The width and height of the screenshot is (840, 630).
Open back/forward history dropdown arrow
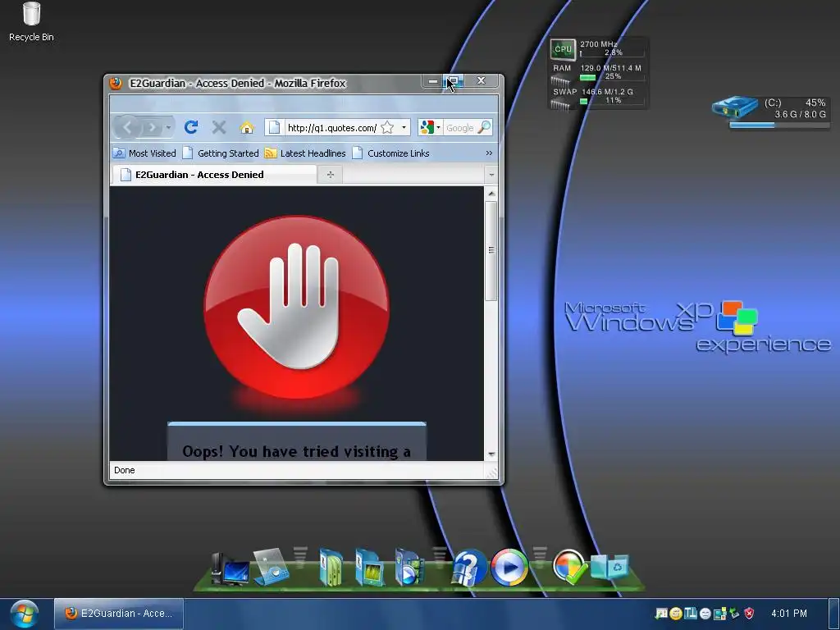point(168,127)
